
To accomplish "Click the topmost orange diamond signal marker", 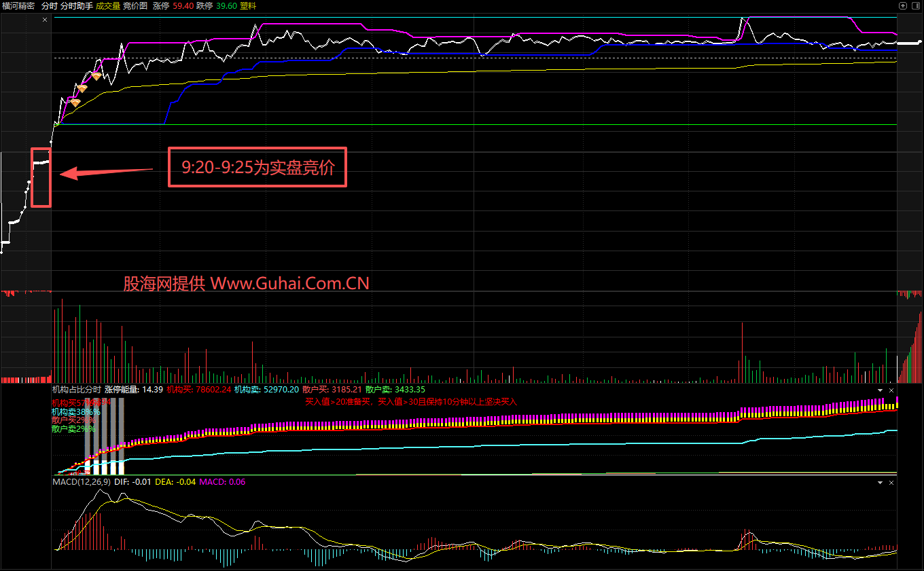I will click(x=96, y=76).
